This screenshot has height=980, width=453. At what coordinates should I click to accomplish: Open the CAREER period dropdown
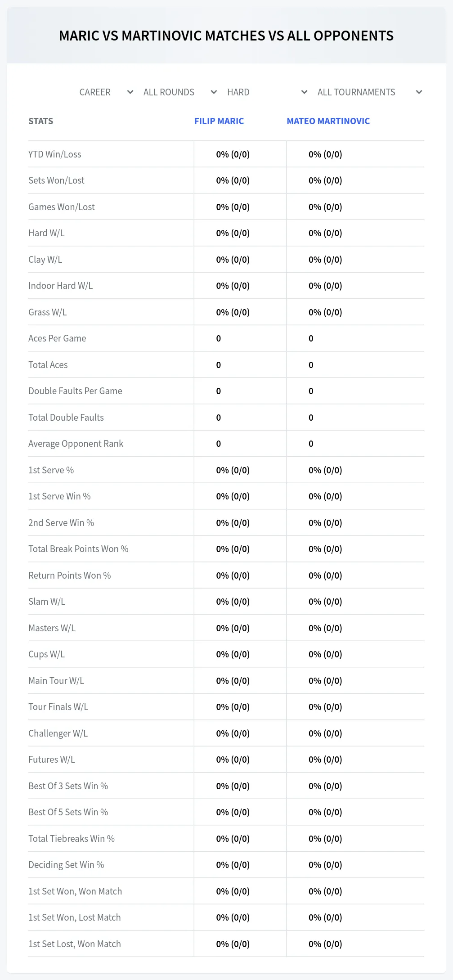click(106, 92)
